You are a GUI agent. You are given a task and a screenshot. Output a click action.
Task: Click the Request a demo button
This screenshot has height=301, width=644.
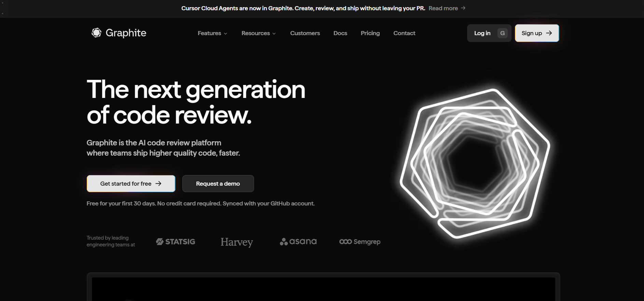218,184
